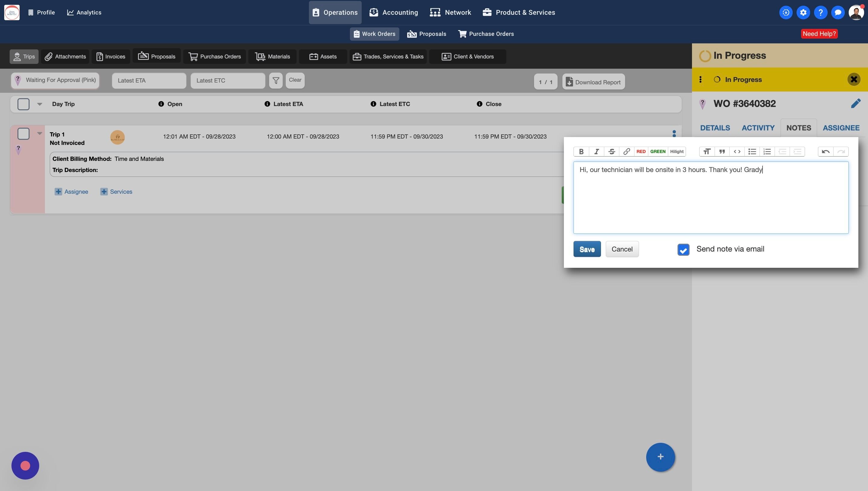Click the pencil edit icon beside WO #3640382
868x491 pixels.
[x=856, y=104]
